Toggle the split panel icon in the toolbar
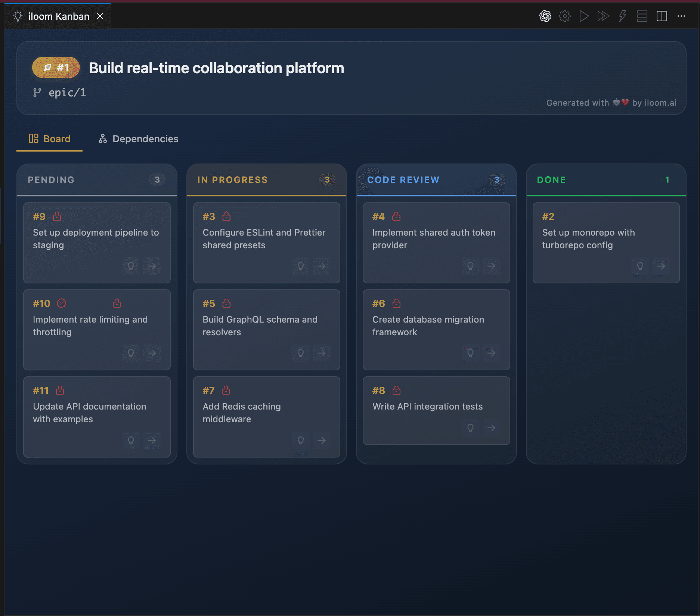The width and height of the screenshot is (700, 616). click(661, 16)
